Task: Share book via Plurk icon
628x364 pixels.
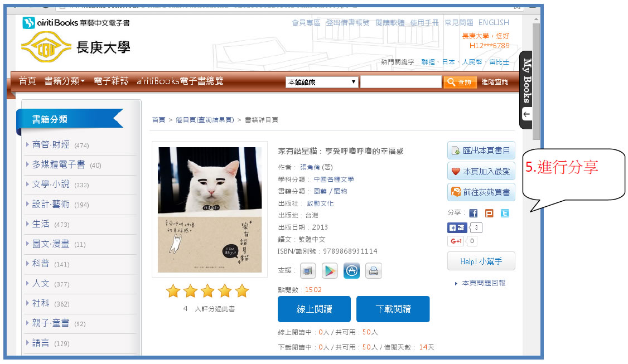Action: [489, 213]
